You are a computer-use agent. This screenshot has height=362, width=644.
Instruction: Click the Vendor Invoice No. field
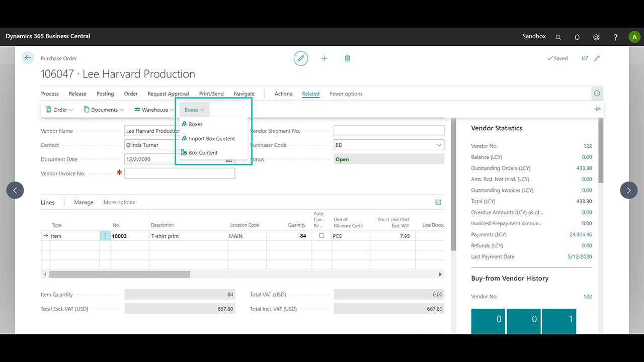click(x=180, y=173)
